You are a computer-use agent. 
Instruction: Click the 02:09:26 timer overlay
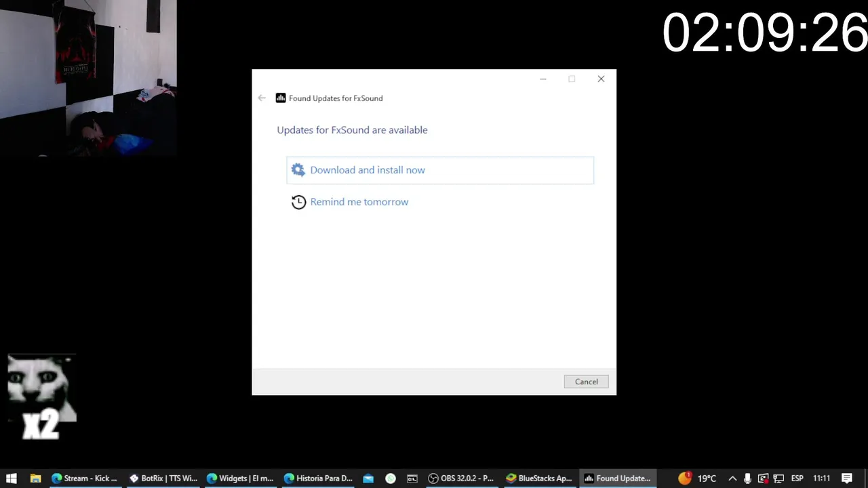coord(764,33)
